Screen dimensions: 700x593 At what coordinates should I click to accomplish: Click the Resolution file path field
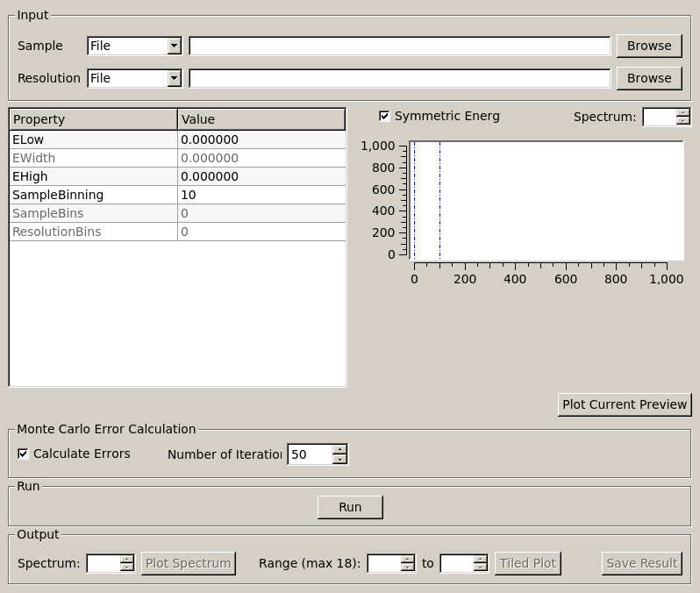399,78
